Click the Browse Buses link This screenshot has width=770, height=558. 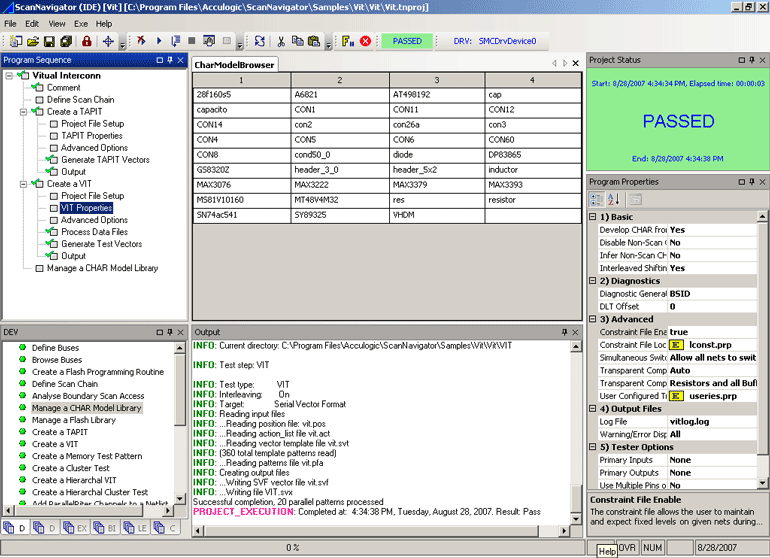[x=57, y=360]
